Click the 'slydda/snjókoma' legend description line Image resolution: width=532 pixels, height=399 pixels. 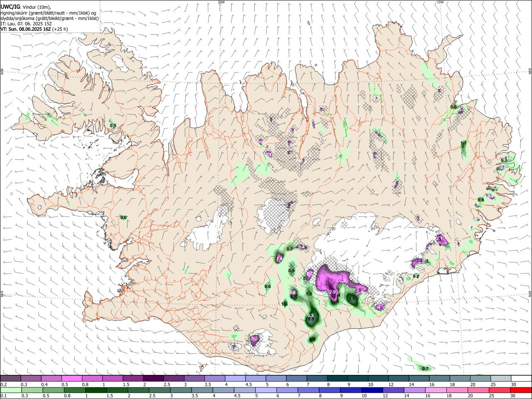point(49,18)
